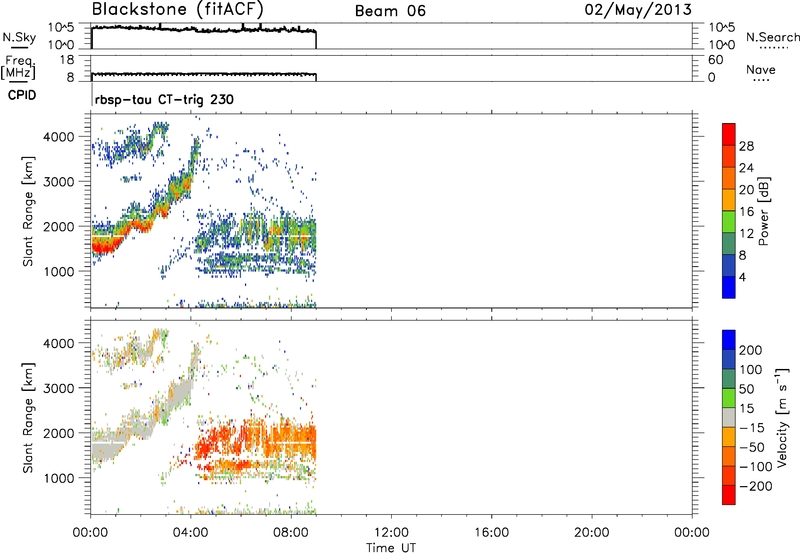This screenshot has height=554, width=800.
Task: Click the "Power [dB]" color bar label
Action: click(763, 211)
